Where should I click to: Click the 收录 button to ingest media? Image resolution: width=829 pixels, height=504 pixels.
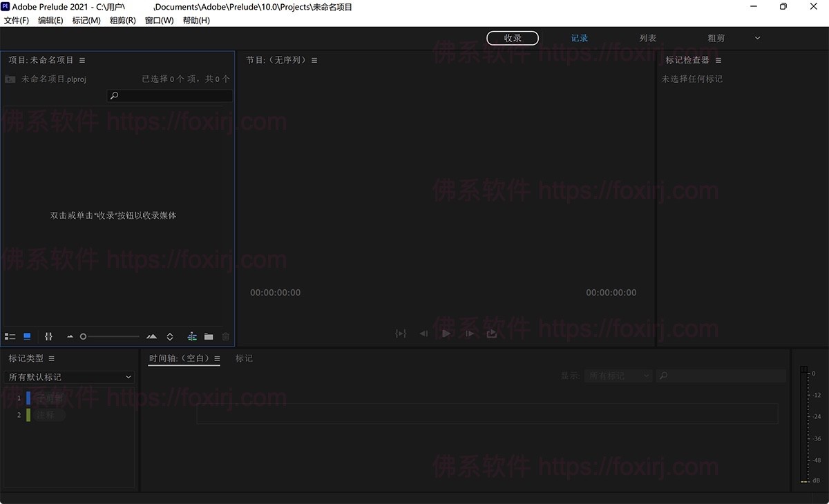513,38
